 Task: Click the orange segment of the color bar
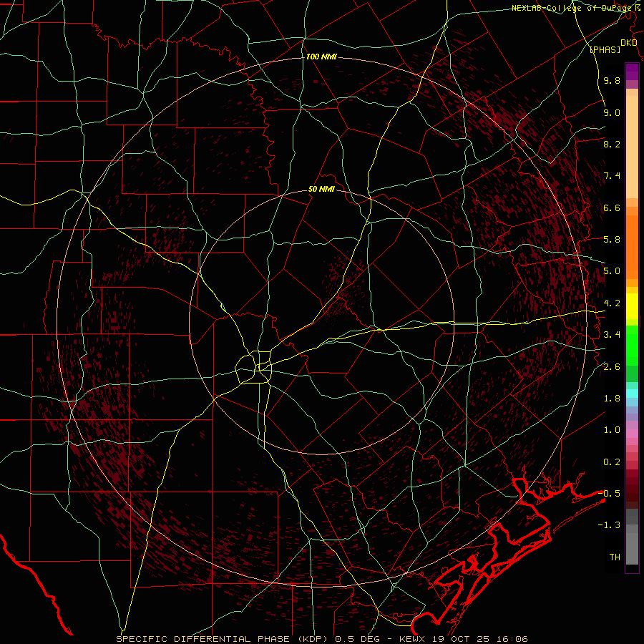[632, 246]
